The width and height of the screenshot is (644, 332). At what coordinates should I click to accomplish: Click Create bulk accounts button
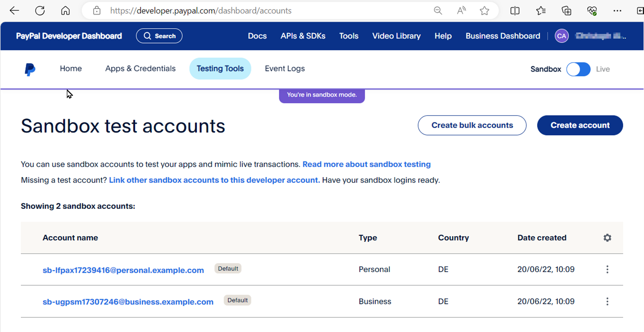(x=472, y=125)
